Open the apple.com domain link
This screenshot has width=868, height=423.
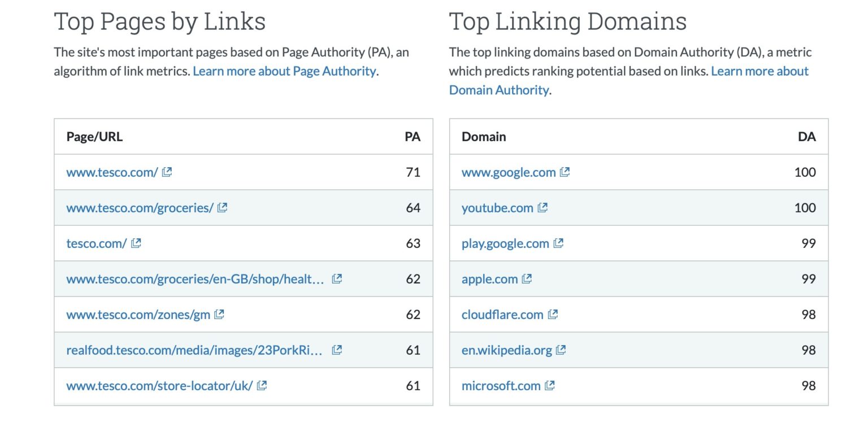point(489,279)
